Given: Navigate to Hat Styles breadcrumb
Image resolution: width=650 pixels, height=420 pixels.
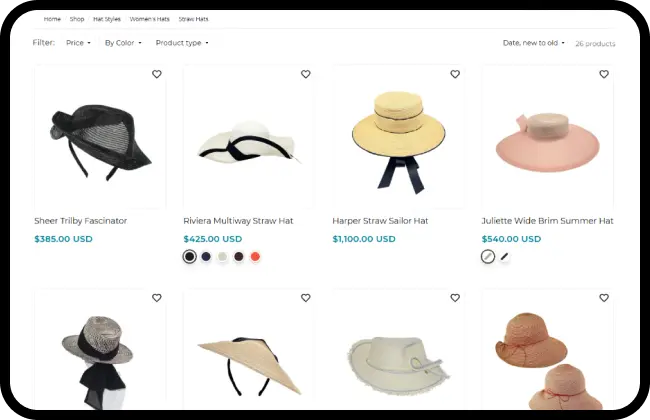Looking at the screenshot, I should click(107, 19).
